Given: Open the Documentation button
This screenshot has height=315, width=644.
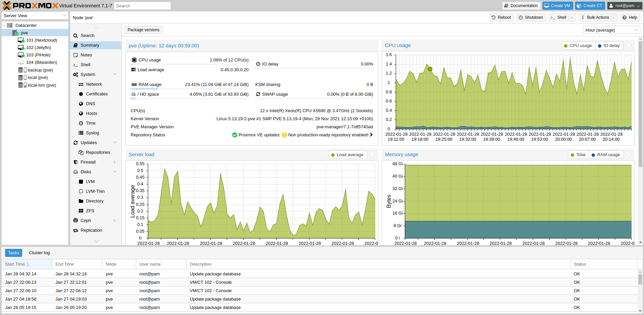Looking at the screenshot, I should tap(521, 6).
